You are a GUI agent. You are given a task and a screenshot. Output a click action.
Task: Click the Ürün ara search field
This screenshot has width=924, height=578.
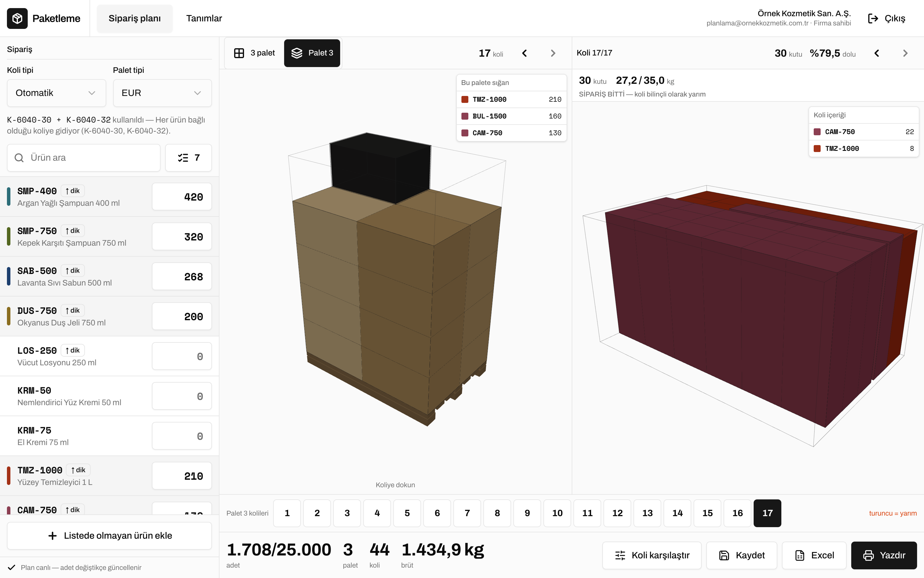[x=84, y=158]
